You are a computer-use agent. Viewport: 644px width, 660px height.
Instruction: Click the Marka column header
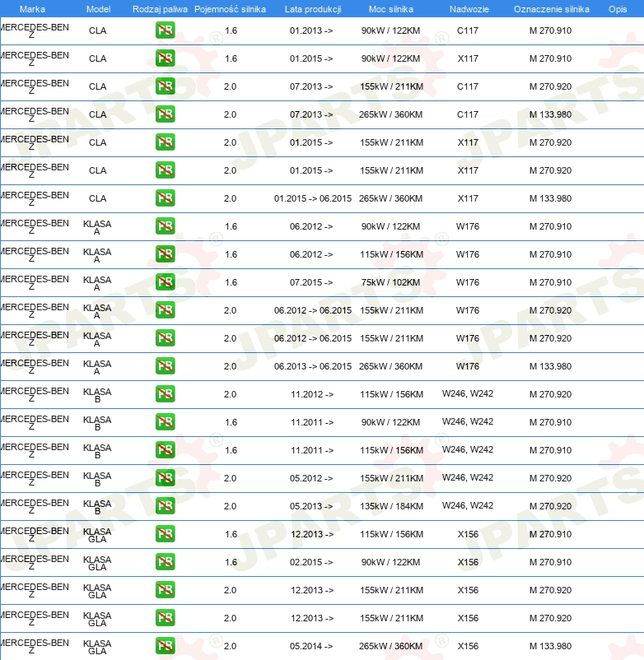tap(32, 9)
